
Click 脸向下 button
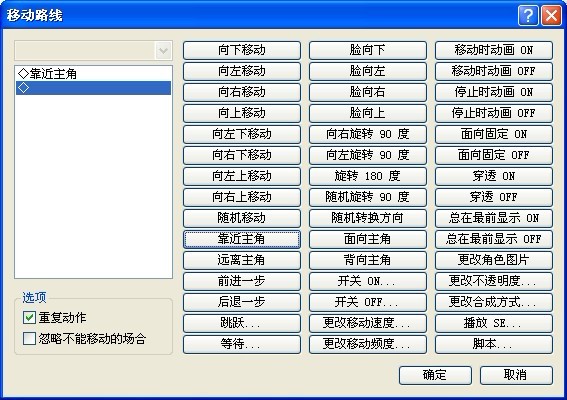click(x=368, y=50)
